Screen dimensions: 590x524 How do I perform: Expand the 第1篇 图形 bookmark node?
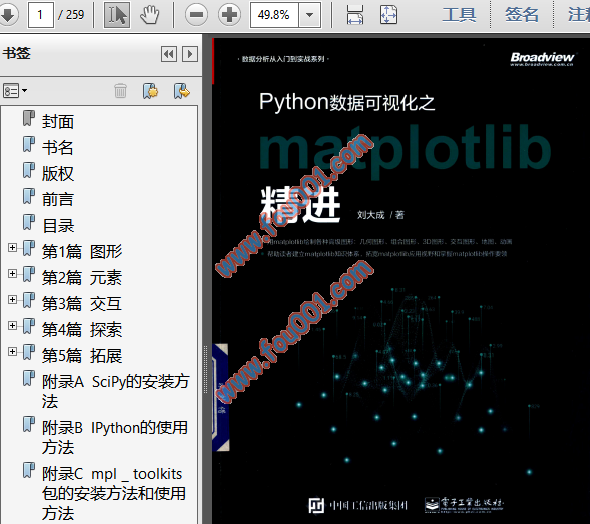pyautogui.click(x=12, y=247)
